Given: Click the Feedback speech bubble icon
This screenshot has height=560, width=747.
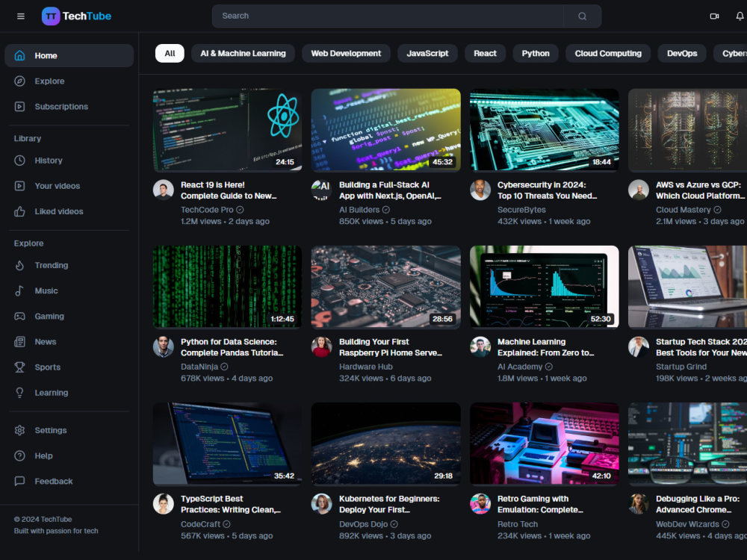Looking at the screenshot, I should [19, 482].
